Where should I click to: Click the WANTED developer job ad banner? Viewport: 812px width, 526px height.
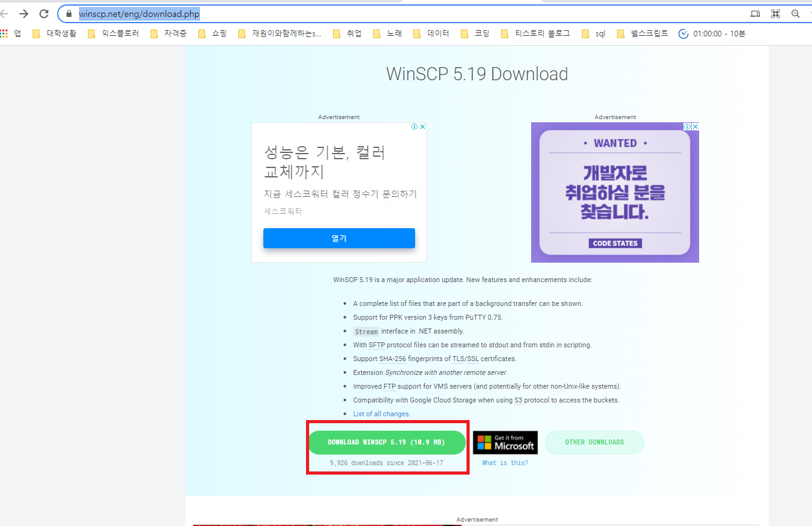[615, 192]
